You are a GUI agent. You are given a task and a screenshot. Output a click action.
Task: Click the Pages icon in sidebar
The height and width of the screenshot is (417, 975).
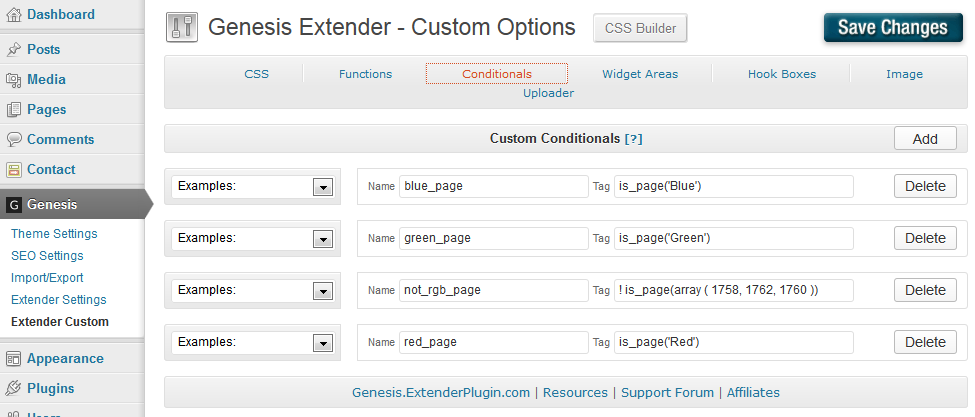pyautogui.click(x=13, y=109)
